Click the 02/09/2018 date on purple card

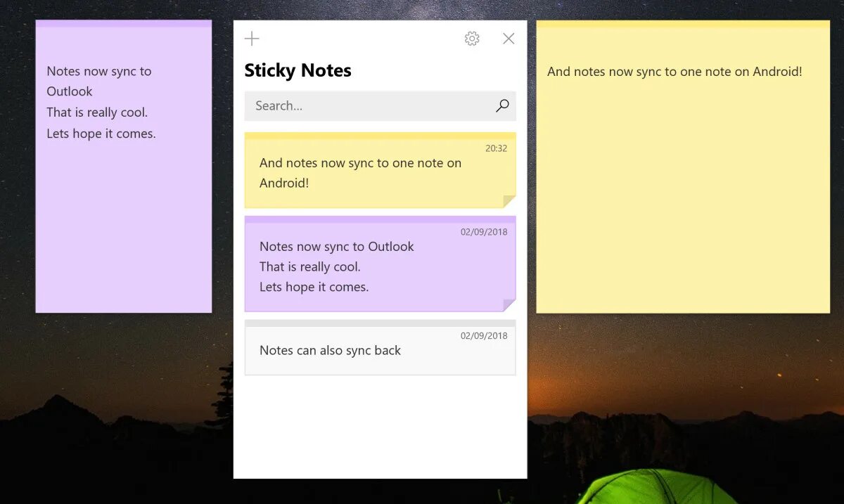[x=484, y=232]
